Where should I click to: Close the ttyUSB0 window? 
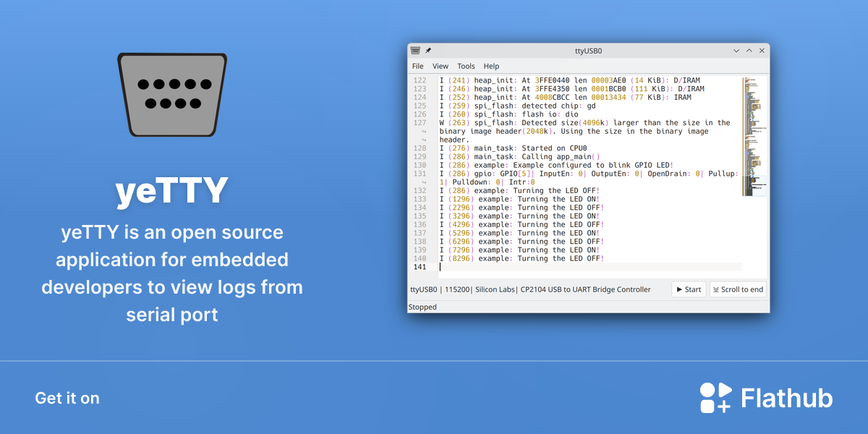point(762,51)
